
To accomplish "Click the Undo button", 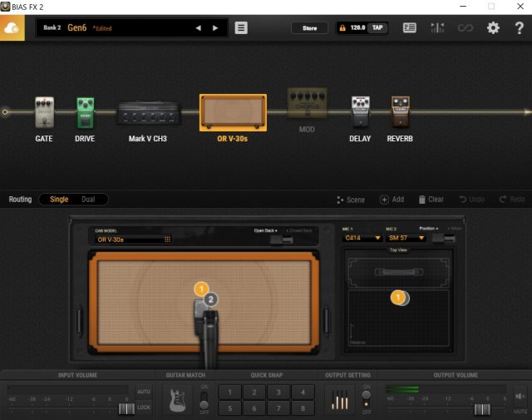I will click(x=471, y=200).
